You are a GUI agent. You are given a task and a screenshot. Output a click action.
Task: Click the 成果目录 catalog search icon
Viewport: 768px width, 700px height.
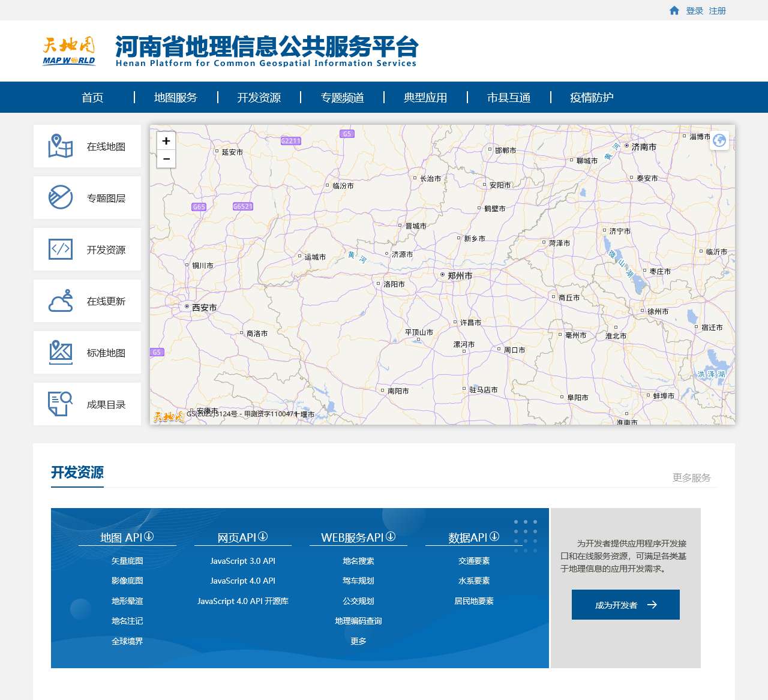click(x=61, y=404)
